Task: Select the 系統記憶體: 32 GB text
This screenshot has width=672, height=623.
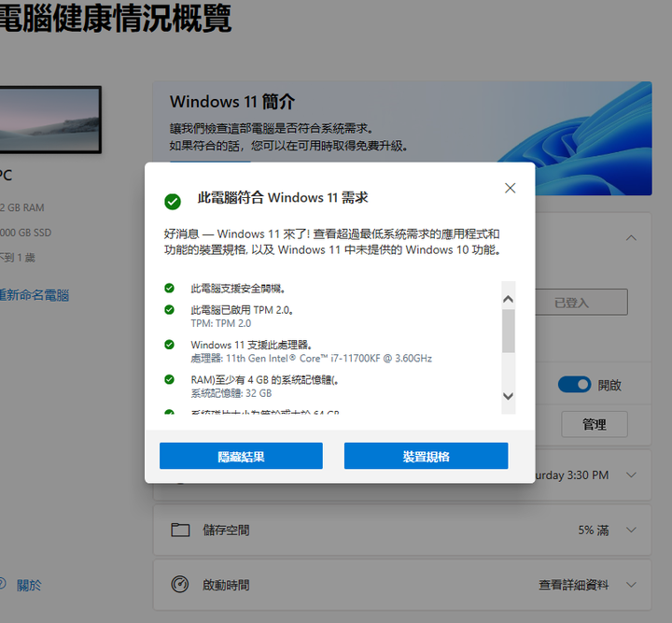Action: [231, 393]
